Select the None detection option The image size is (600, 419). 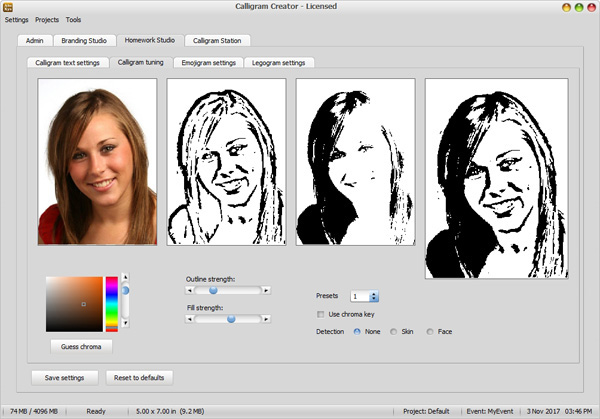click(357, 332)
